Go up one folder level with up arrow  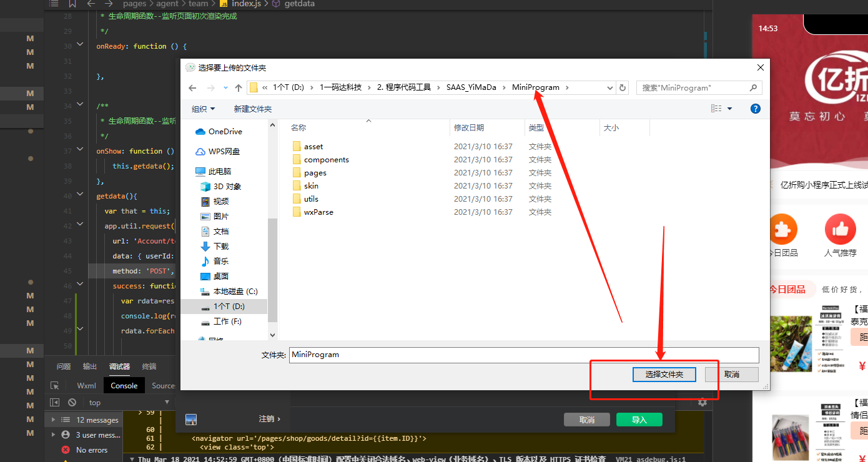coord(239,88)
